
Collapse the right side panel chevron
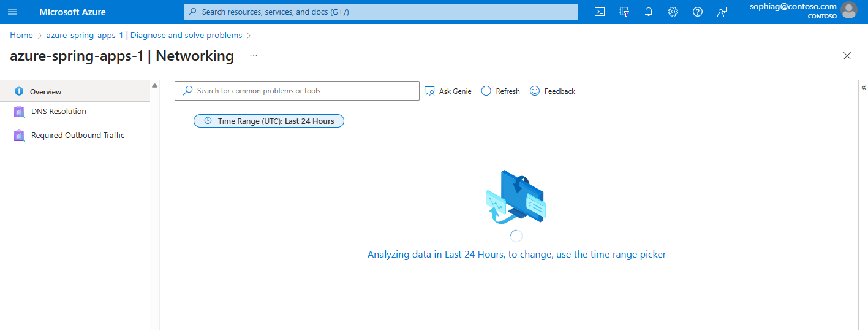point(864,88)
